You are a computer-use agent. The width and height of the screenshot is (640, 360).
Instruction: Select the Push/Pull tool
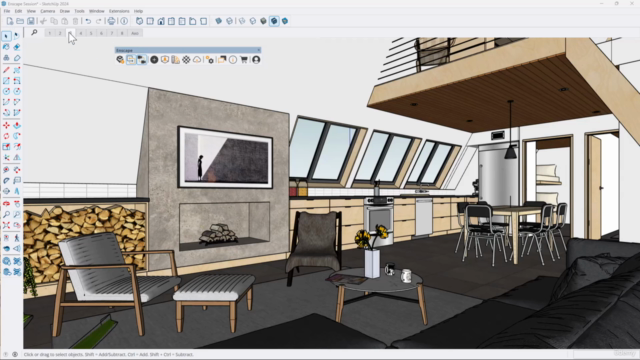[x=17, y=125]
